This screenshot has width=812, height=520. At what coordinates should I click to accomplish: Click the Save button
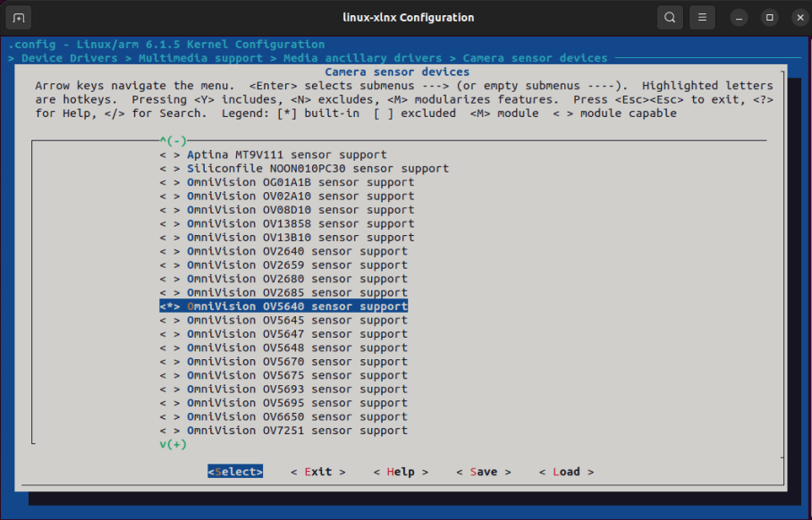484,472
